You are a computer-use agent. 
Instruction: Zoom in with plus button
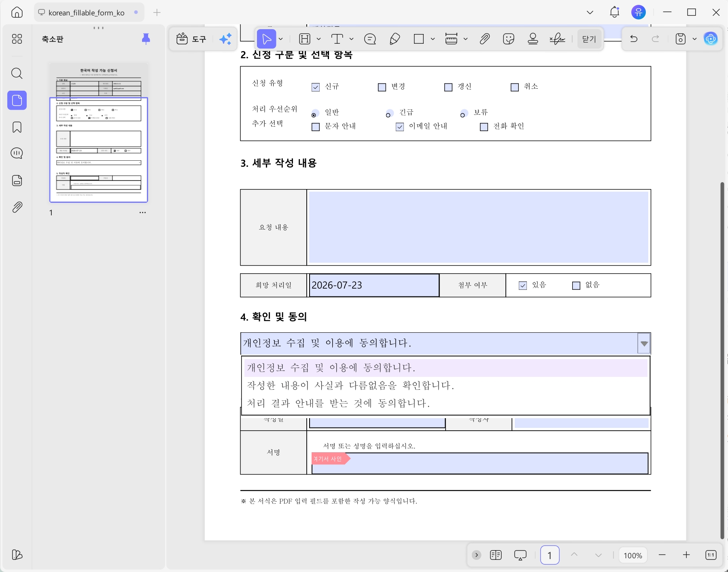click(686, 555)
